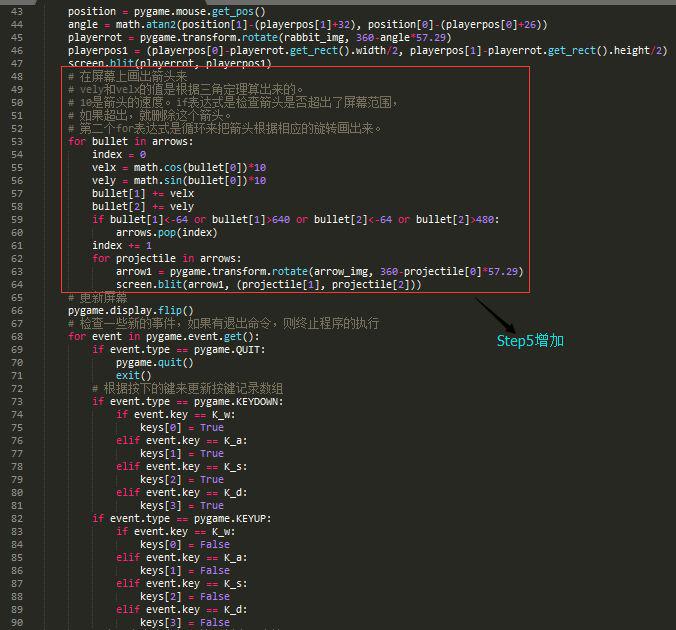
Task: Click 'elif event.key == K_d:' on line 80
Action: tap(182, 492)
